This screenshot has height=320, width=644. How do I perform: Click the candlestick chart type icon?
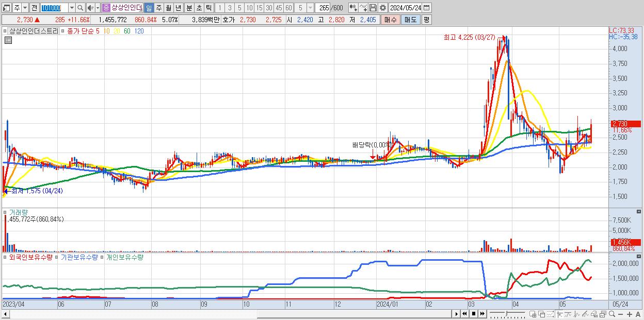[353, 8]
